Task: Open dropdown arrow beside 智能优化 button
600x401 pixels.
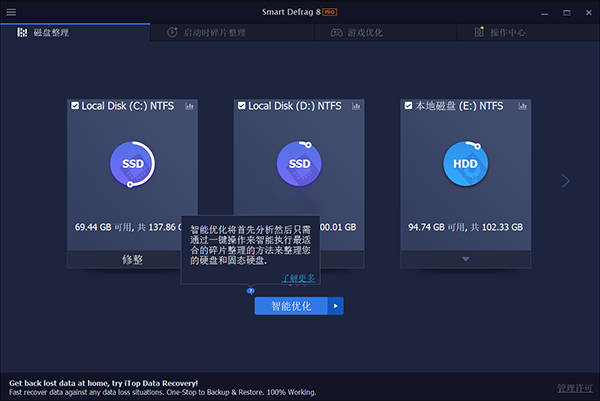Action: (336, 306)
